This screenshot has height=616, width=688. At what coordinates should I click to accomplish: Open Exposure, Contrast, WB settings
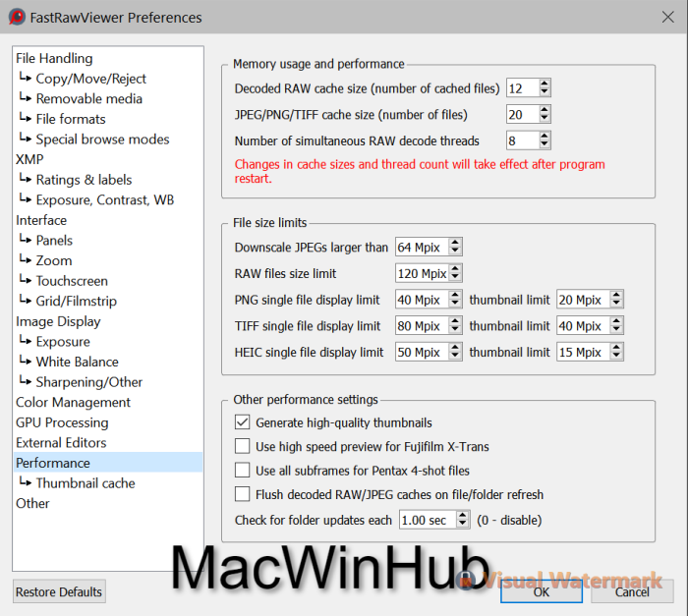105,199
